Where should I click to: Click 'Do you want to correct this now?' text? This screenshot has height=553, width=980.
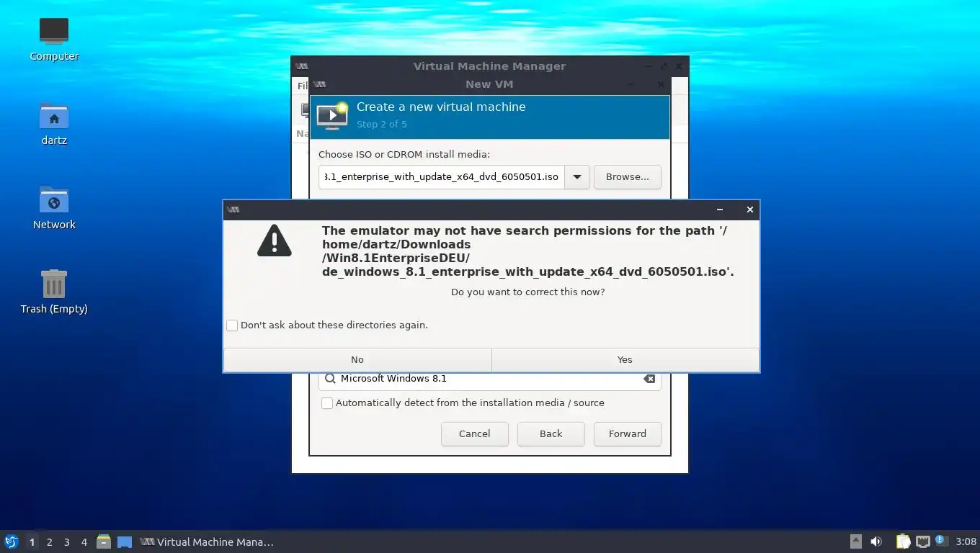tap(527, 292)
